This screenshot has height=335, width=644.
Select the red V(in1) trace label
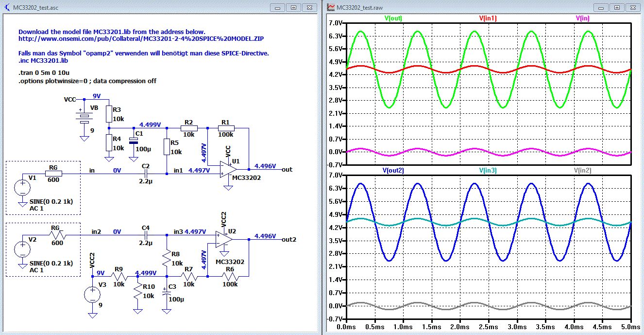[x=488, y=18]
